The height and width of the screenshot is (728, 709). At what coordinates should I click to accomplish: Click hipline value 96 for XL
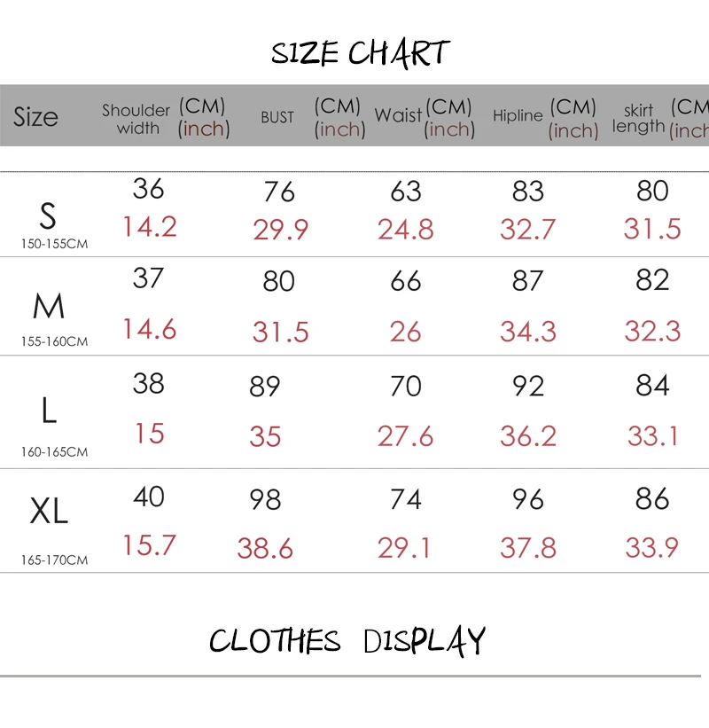pos(528,499)
